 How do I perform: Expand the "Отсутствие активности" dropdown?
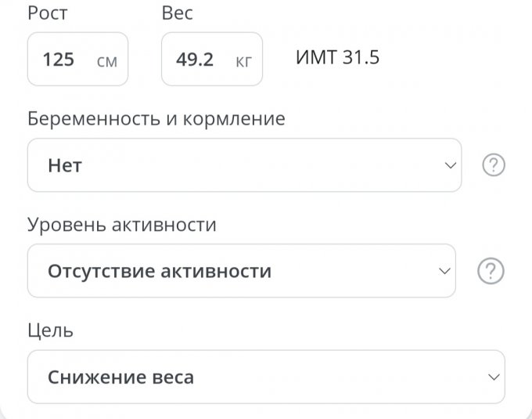(x=235, y=271)
